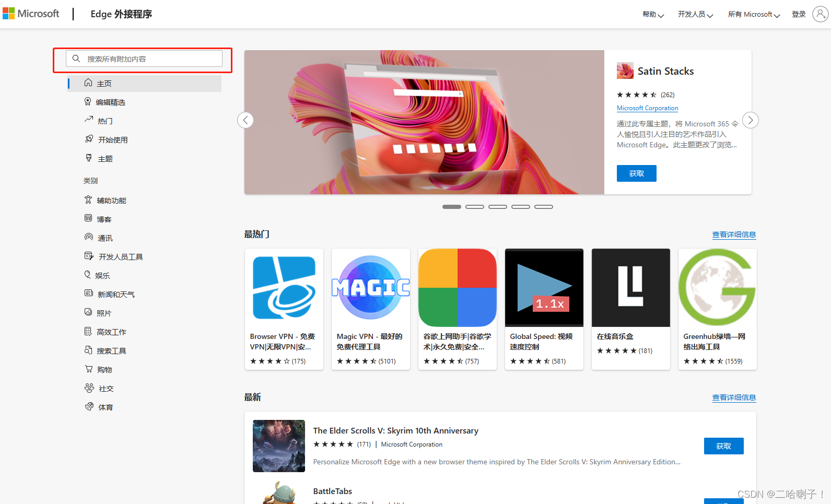The image size is (831, 504).
Task: Open Sports (体育) category icon
Action: click(x=89, y=406)
